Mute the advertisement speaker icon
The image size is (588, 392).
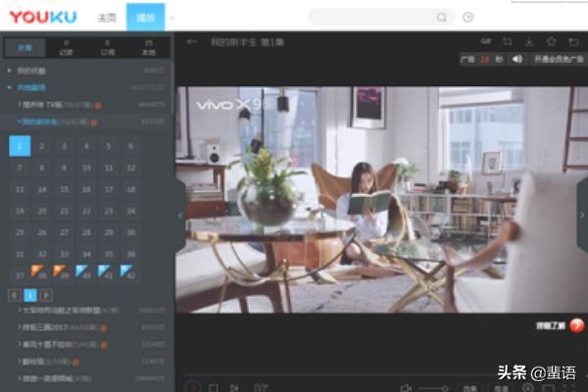tap(517, 59)
